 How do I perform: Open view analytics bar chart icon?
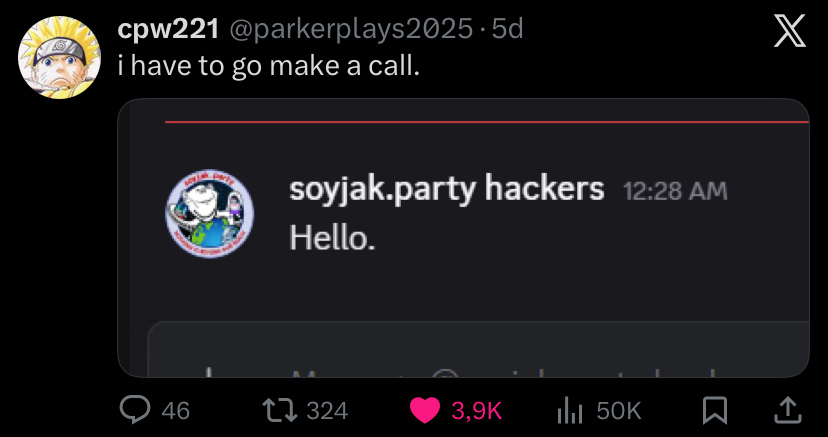pyautogui.click(x=569, y=409)
